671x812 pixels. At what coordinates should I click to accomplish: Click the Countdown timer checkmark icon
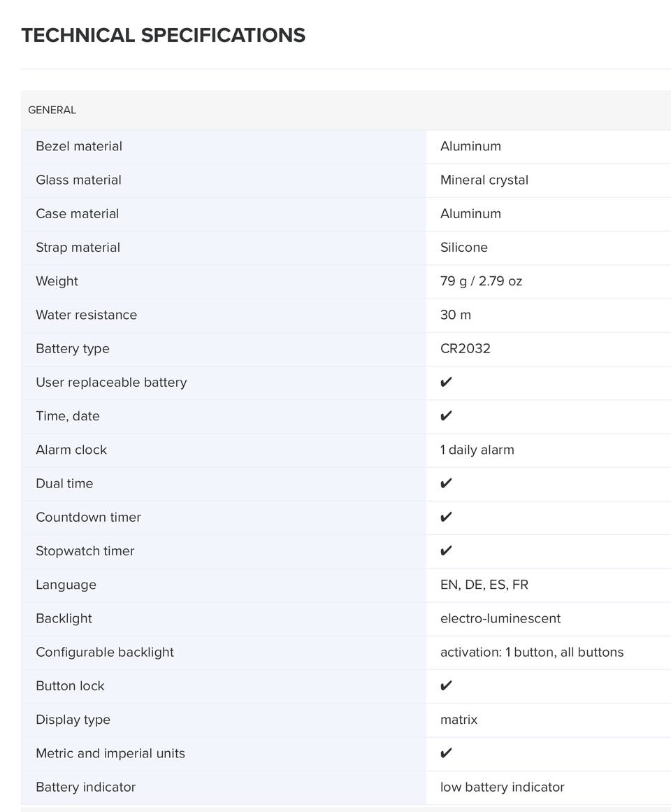tap(446, 517)
